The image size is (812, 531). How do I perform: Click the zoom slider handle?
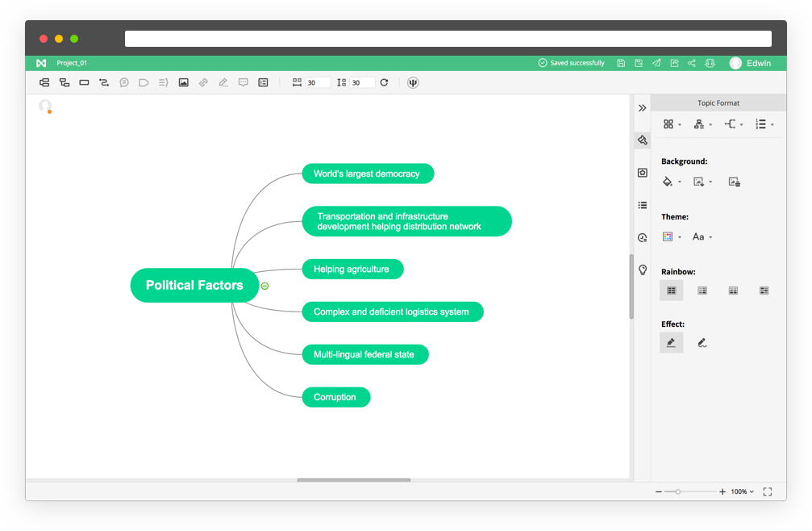(x=678, y=491)
